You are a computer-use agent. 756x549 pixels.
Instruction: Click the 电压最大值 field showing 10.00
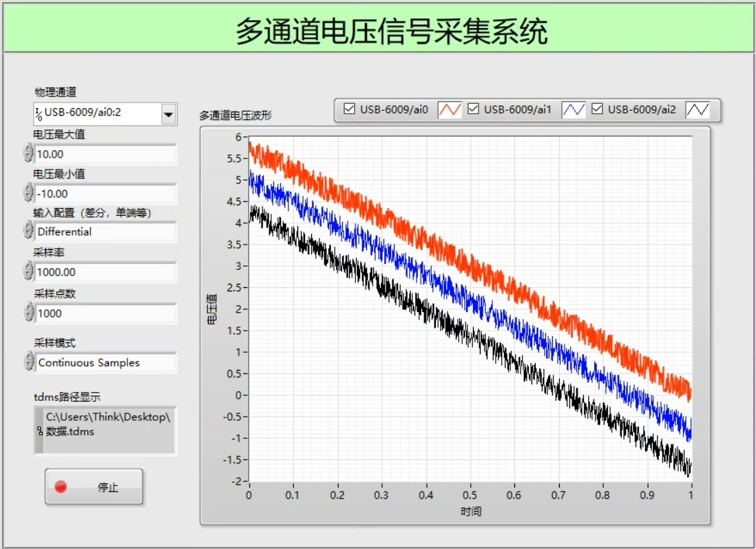tap(106, 154)
